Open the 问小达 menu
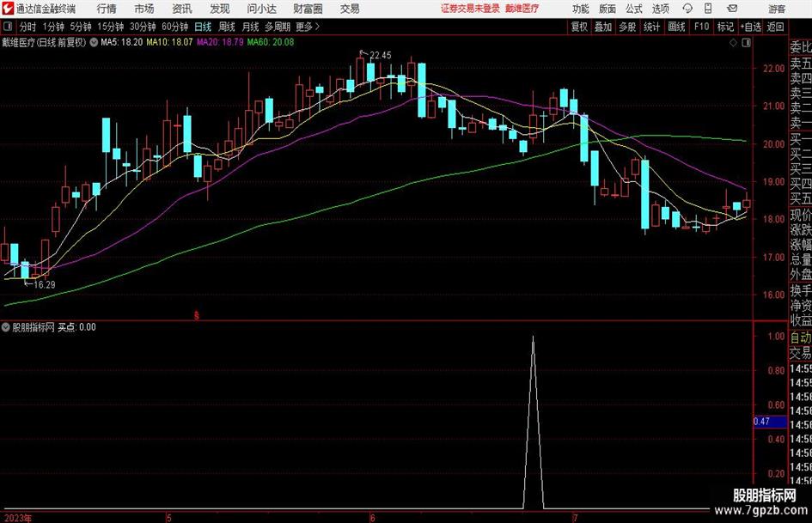This screenshot has height=523, width=812. [261, 9]
